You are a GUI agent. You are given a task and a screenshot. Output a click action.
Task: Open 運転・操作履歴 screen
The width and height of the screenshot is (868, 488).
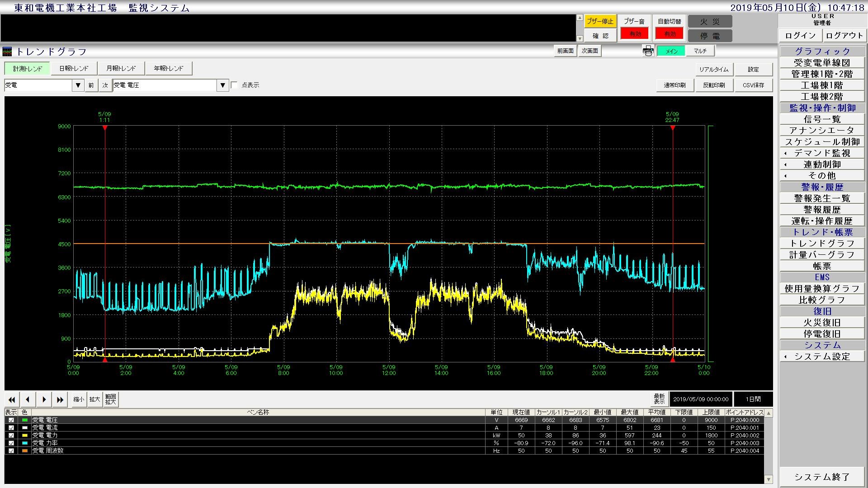pyautogui.click(x=822, y=221)
